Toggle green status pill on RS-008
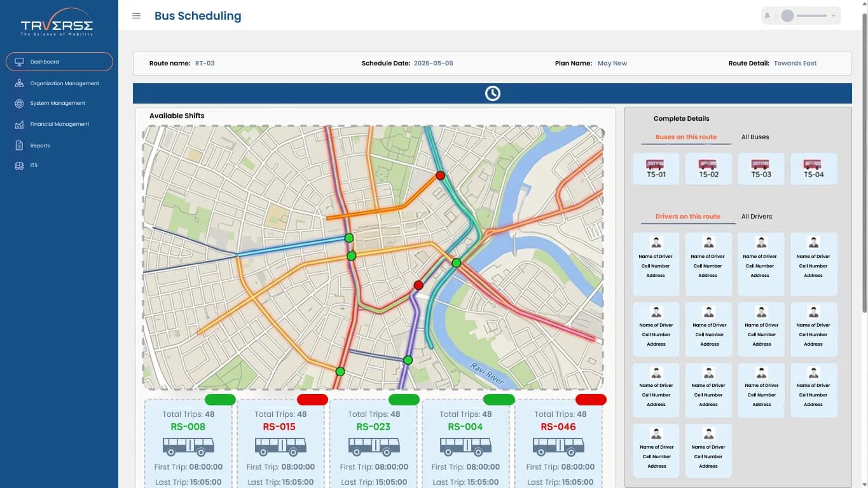Screen dimensions: 868x488 220,400
